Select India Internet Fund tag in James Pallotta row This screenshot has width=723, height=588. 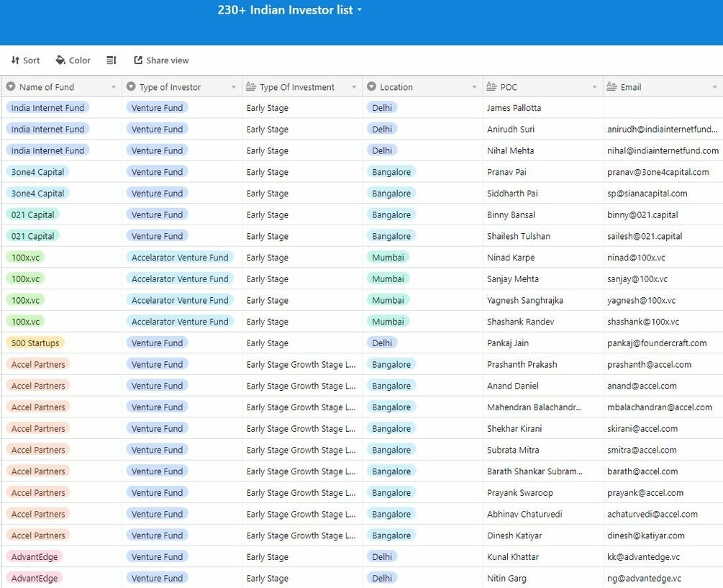pyautogui.click(x=48, y=108)
